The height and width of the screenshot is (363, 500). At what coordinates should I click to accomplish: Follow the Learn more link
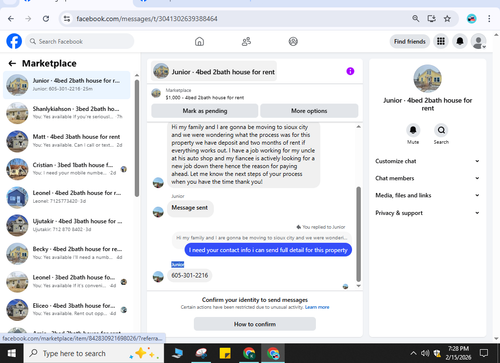317,307
